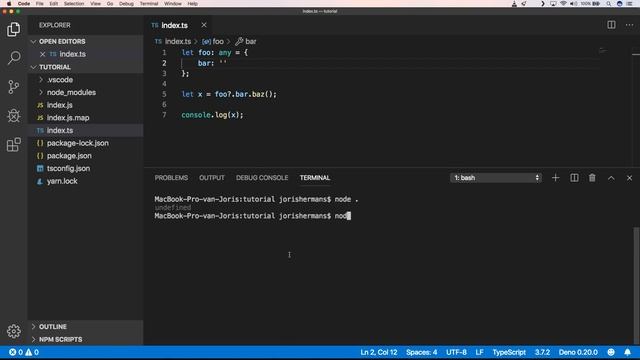Image resolution: width=640 pixels, height=360 pixels.
Task: Click the Wi-Fi icon in menu bar
Action: pyautogui.click(x=563, y=3)
